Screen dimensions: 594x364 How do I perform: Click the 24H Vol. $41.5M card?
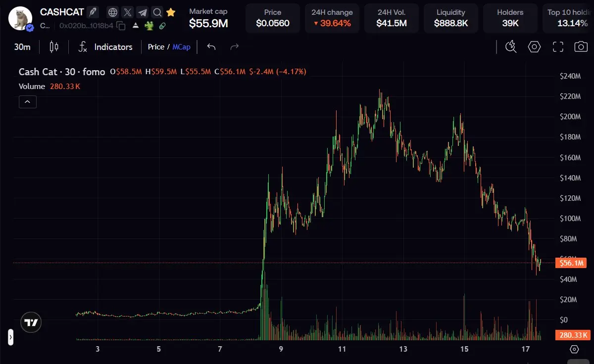coord(392,18)
